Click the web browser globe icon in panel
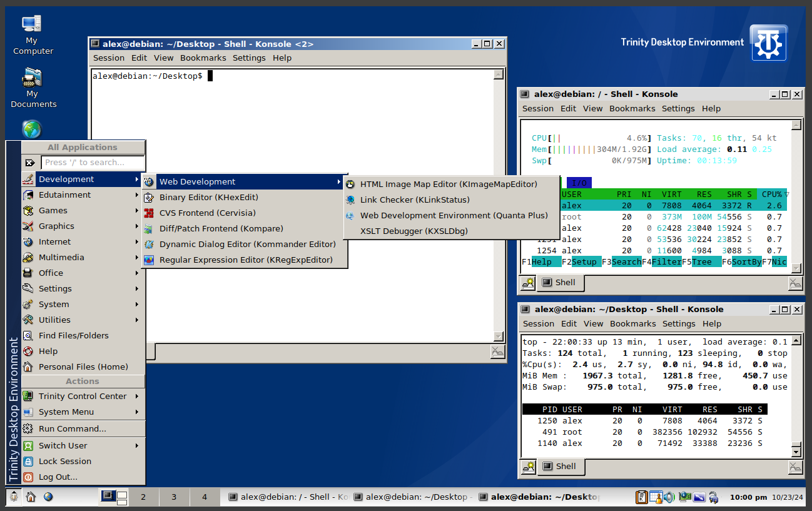The height and width of the screenshot is (511, 812). [48, 497]
